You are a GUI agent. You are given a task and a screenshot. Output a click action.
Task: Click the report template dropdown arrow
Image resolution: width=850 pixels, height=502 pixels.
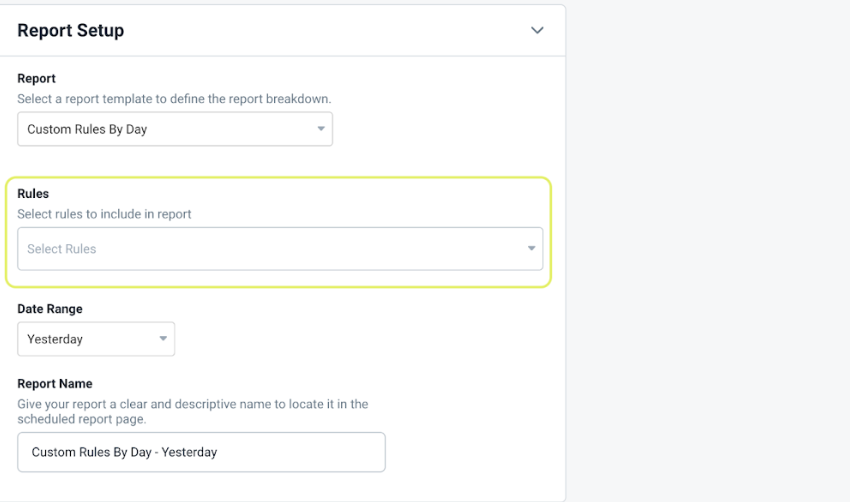point(321,129)
